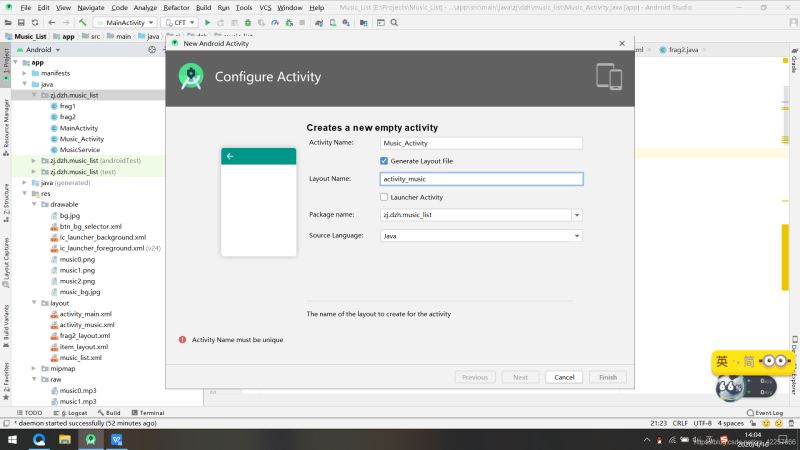The width and height of the screenshot is (800, 450).
Task: Select activity_music.xml in the project tree
Action: click(86, 325)
